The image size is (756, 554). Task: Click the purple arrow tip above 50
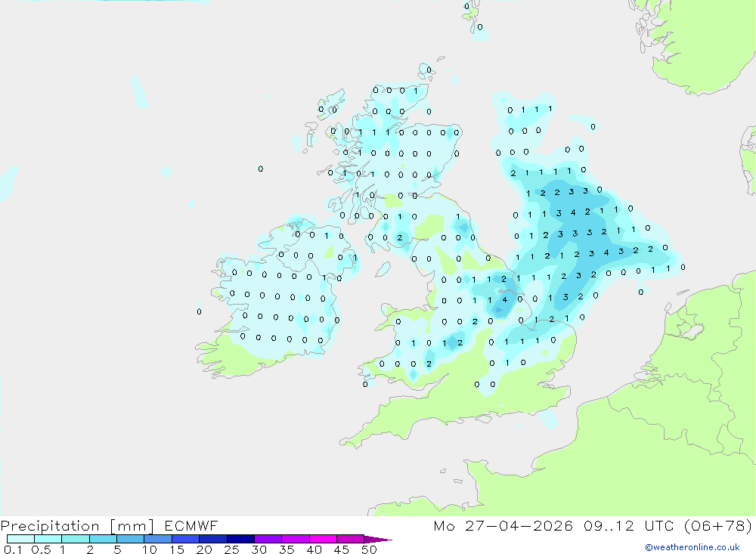click(378, 539)
